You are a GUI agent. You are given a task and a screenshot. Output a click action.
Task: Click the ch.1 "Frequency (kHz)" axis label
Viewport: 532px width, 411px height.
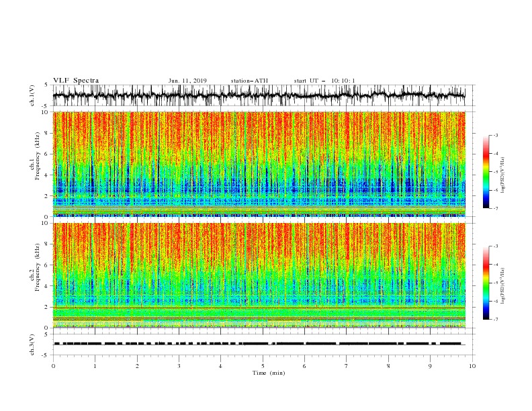click(37, 156)
